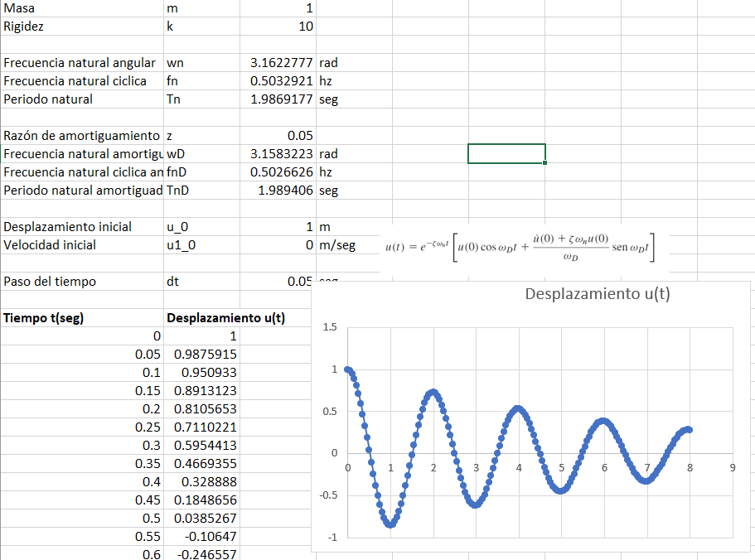Click the time cell showing 0.25

[82, 427]
